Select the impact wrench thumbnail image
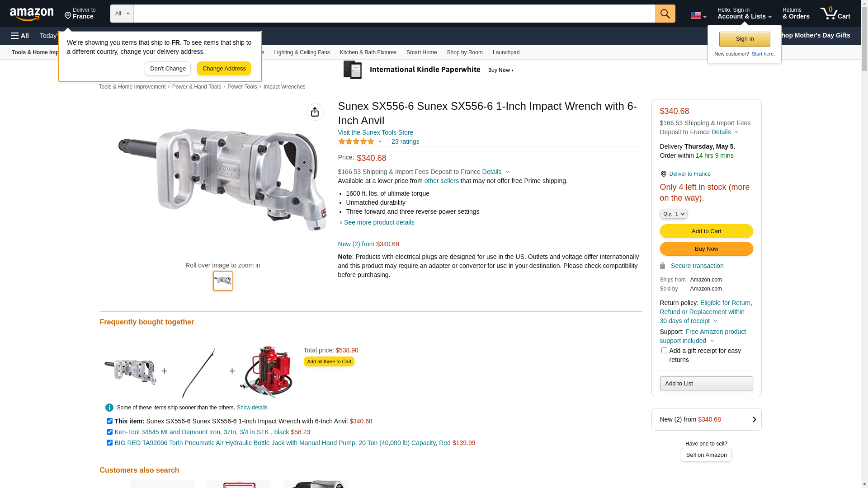The height and width of the screenshot is (488, 868). click(223, 281)
